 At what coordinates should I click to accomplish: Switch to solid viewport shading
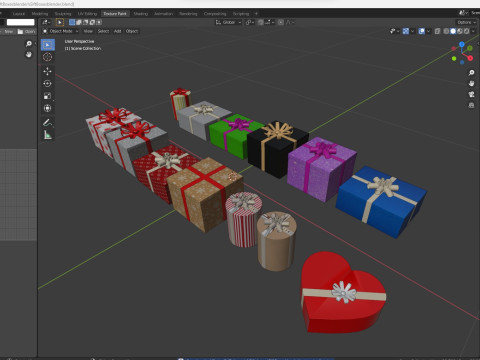point(453,31)
